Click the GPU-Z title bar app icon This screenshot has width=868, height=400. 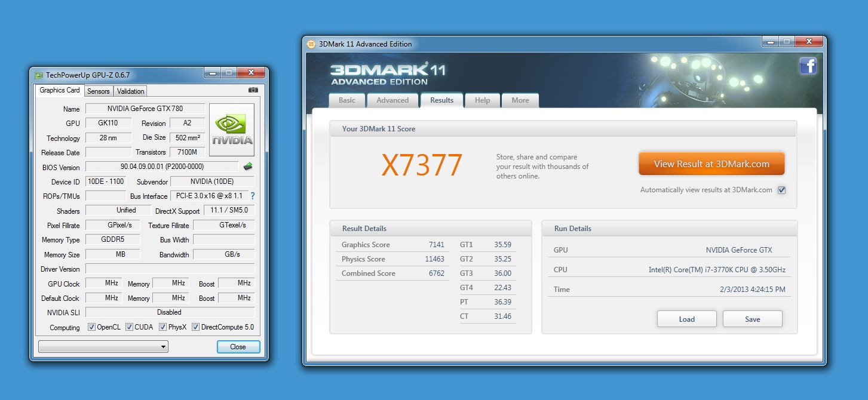[x=39, y=75]
